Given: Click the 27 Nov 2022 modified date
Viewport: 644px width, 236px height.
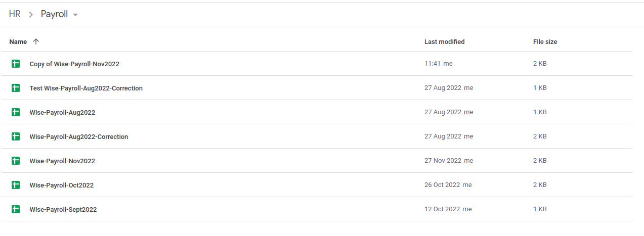Looking at the screenshot, I should point(443,161).
